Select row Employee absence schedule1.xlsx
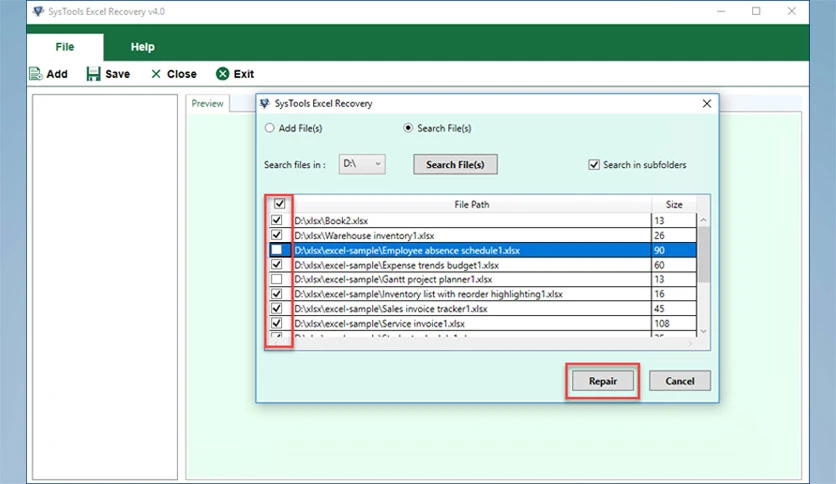The height and width of the screenshot is (484, 836). coord(472,250)
